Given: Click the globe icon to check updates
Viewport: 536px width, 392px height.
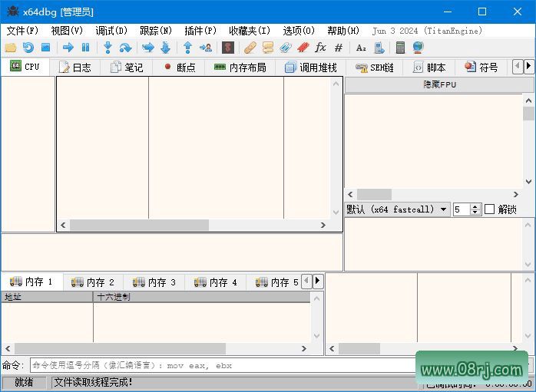Looking at the screenshot, I should point(418,47).
